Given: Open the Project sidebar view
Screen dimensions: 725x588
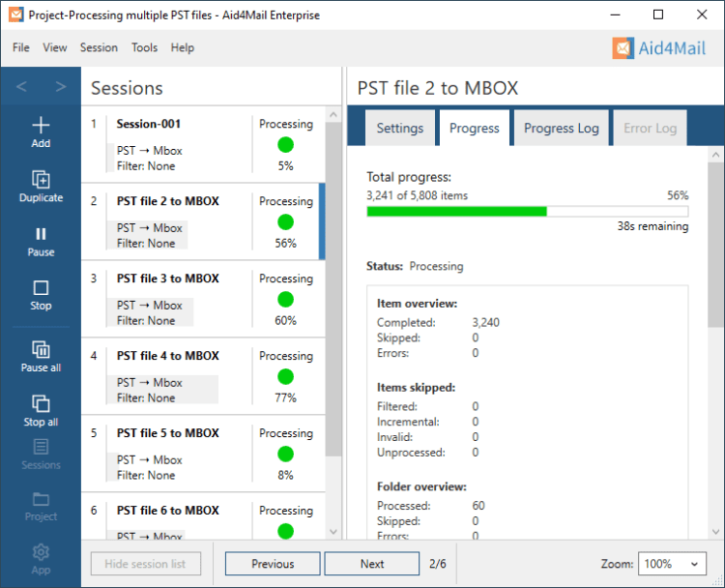Looking at the screenshot, I should pos(41,507).
